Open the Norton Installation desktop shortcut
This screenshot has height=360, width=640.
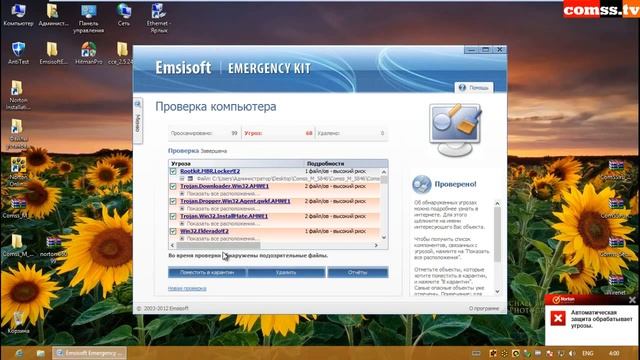click(x=18, y=95)
